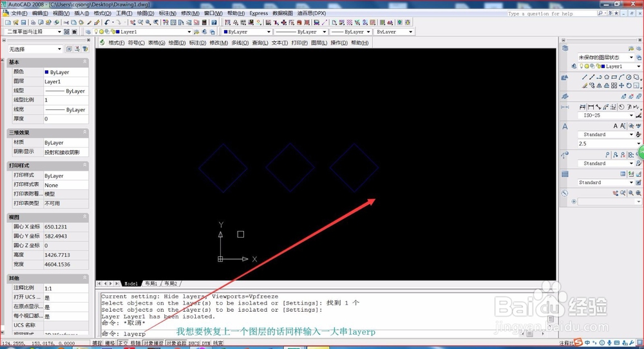
Task: Click the Open file folder icon
Action: [15, 22]
